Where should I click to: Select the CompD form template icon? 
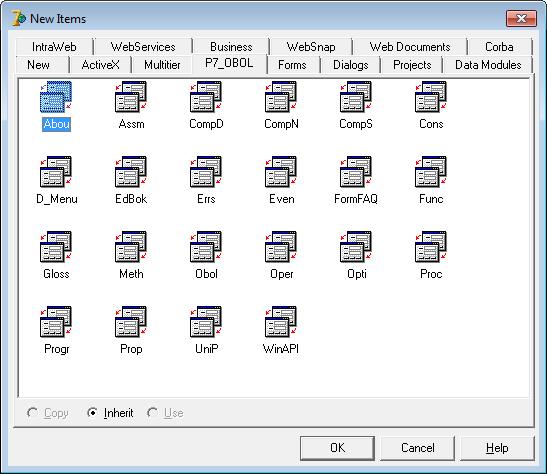[206, 97]
